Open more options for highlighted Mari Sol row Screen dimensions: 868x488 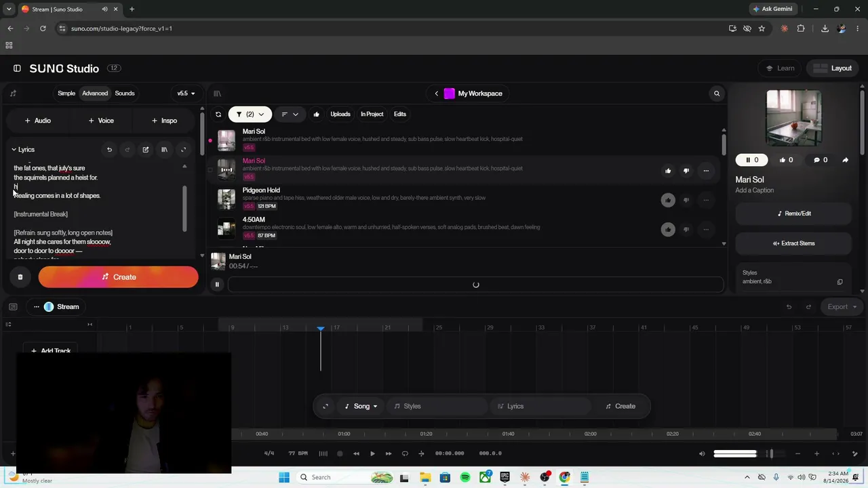[x=706, y=171]
